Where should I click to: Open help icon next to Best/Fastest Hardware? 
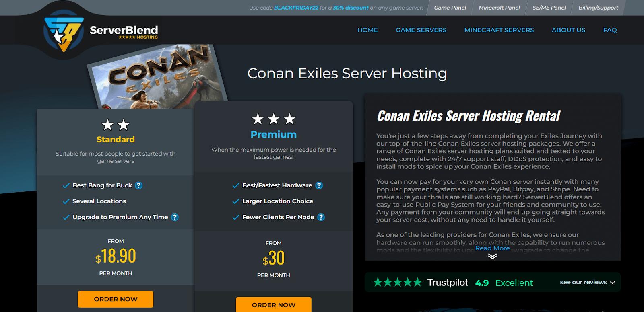pos(319,185)
